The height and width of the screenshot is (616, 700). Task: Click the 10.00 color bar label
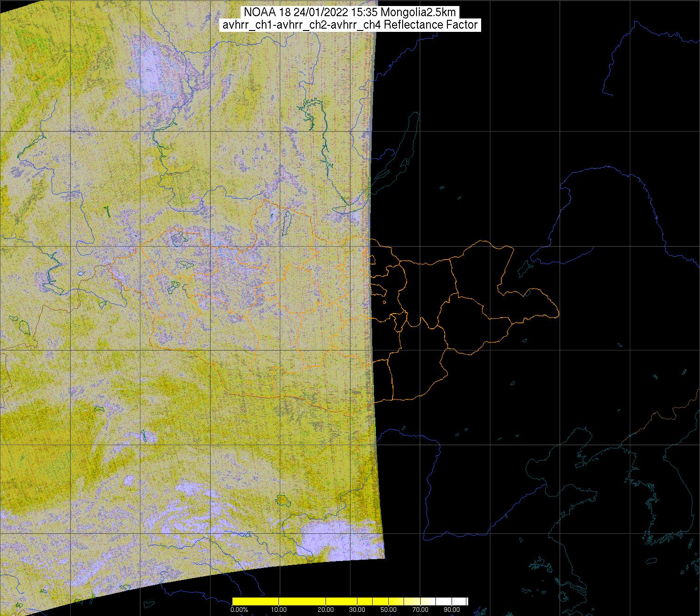point(279,610)
